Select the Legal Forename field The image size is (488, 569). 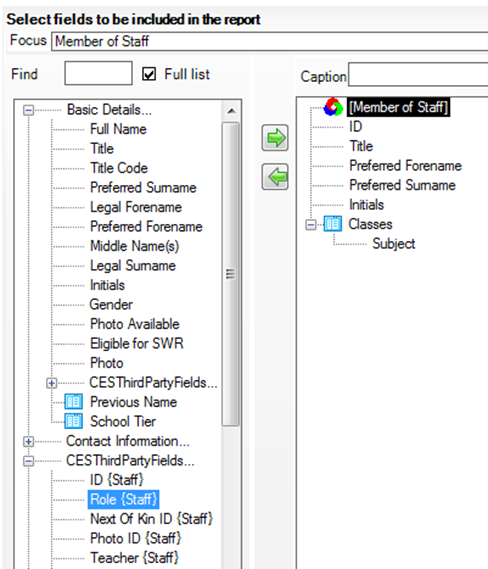136,207
